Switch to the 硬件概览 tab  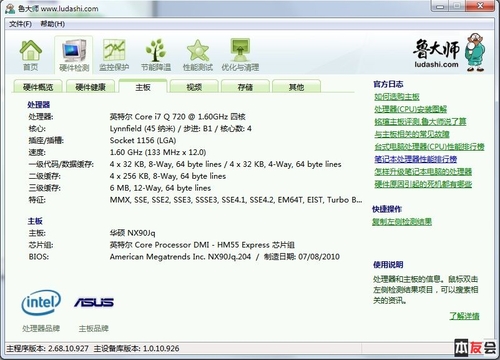click(38, 87)
